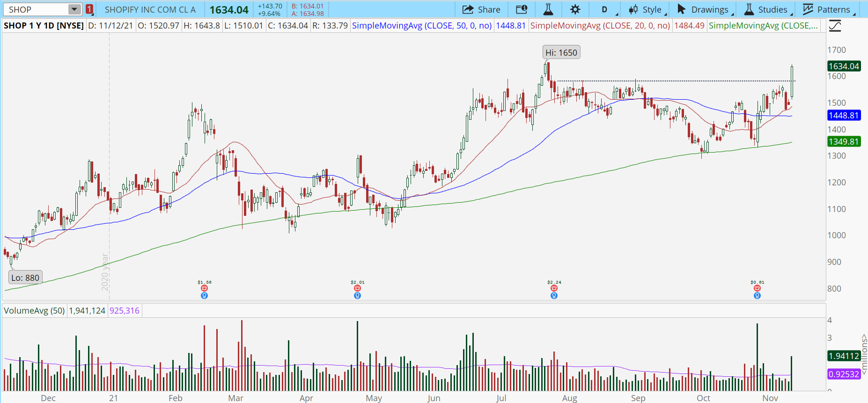Click the Sep label on the time axis

638,398
